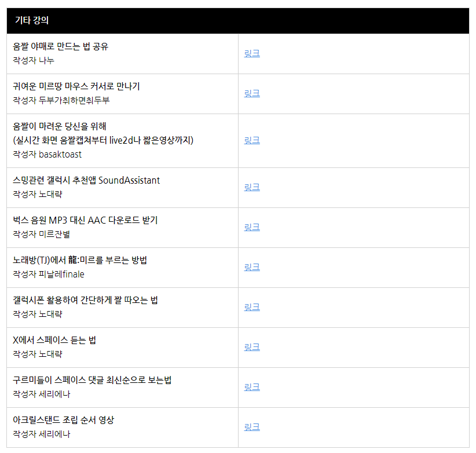Open the 링크 for 갤럭시폰 활용하여 간단하게 짤 따오는 법
This screenshot has width=476, height=453.
click(x=252, y=307)
